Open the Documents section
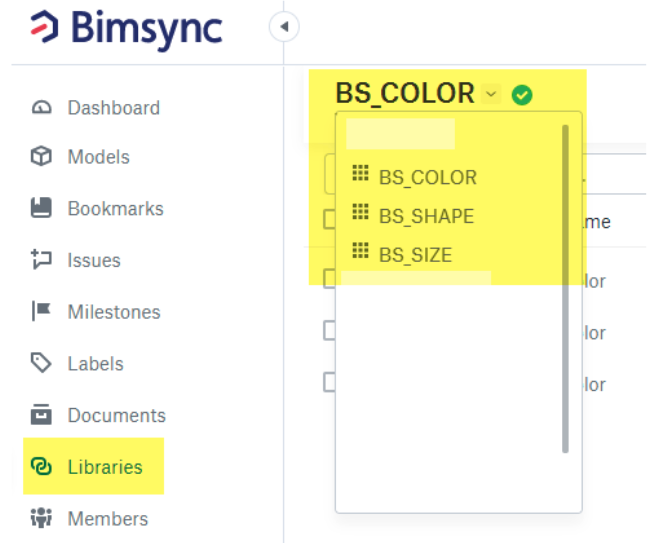Viewport: 667px width, 543px height. tap(117, 415)
